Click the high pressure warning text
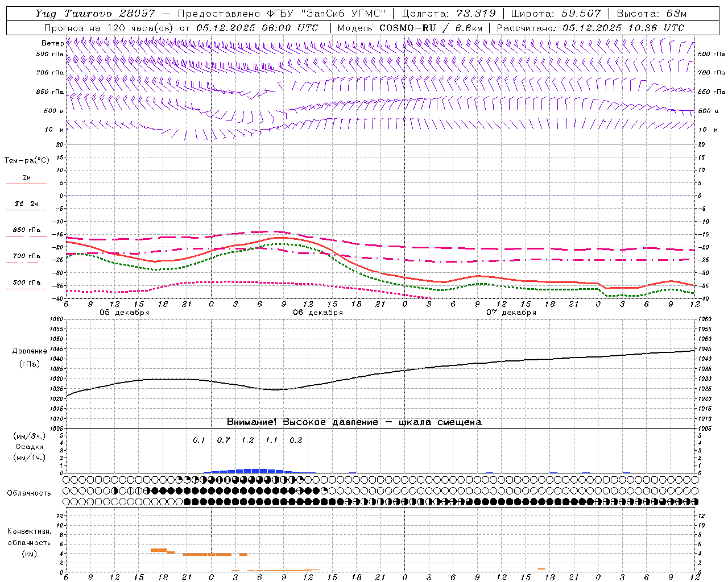The image size is (728, 582). (354, 422)
